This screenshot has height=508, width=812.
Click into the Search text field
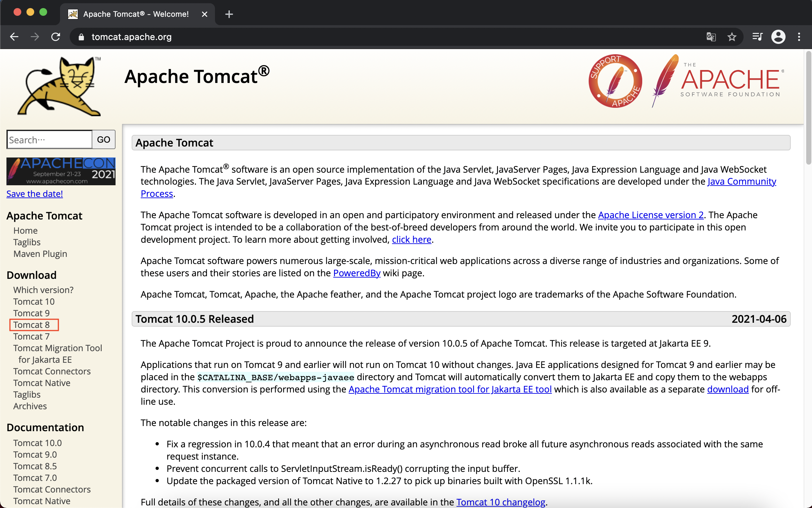click(49, 140)
